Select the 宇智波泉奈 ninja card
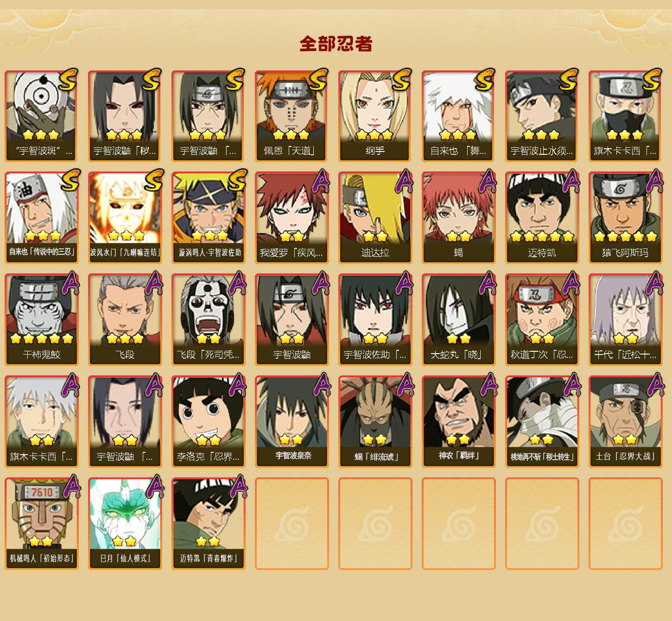The height and width of the screenshot is (621, 672). point(292,422)
